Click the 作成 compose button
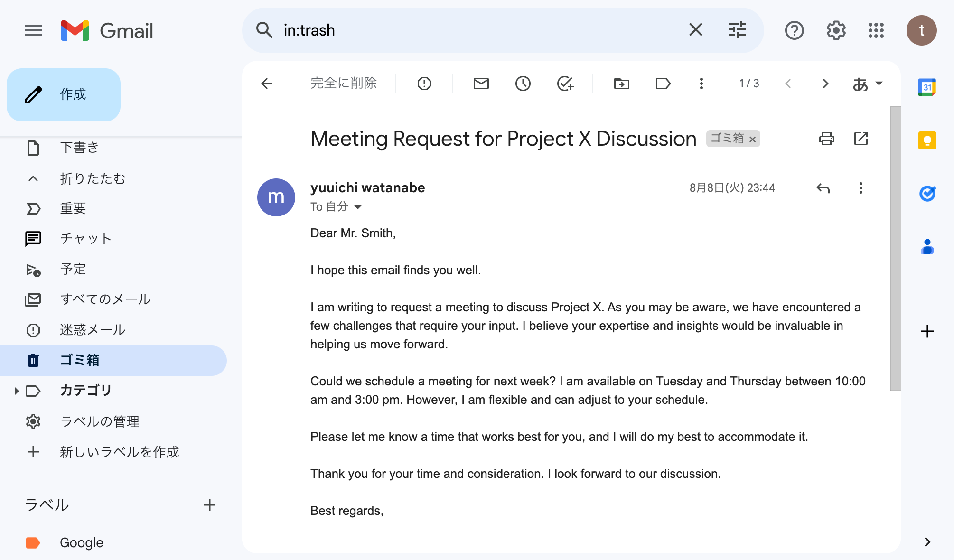This screenshot has width=954, height=560. click(x=64, y=94)
